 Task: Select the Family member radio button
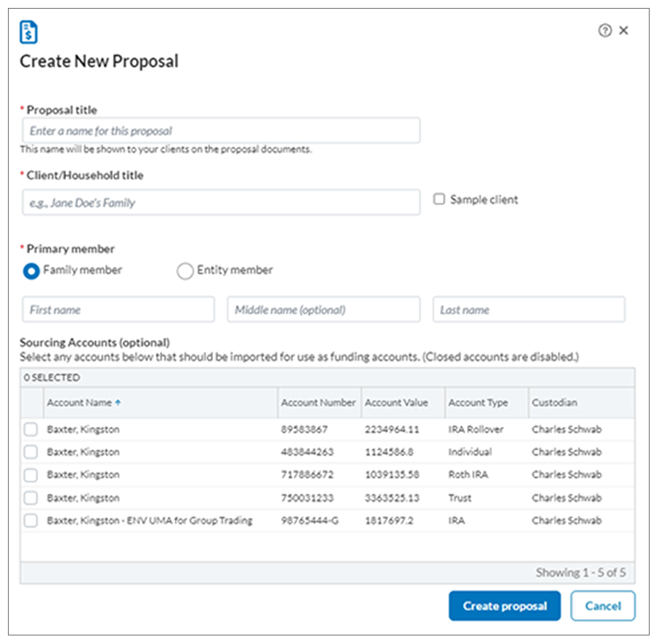pos(31,271)
